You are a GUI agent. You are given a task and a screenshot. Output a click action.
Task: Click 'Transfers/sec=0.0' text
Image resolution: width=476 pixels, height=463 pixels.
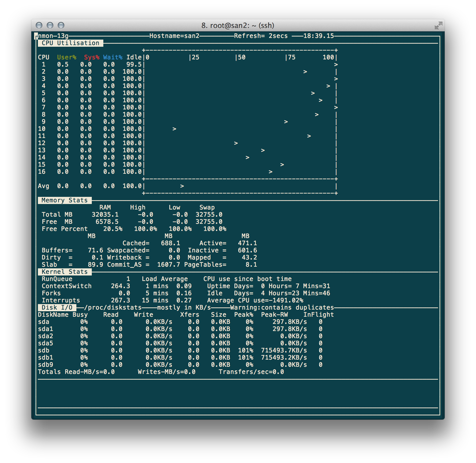coord(251,372)
